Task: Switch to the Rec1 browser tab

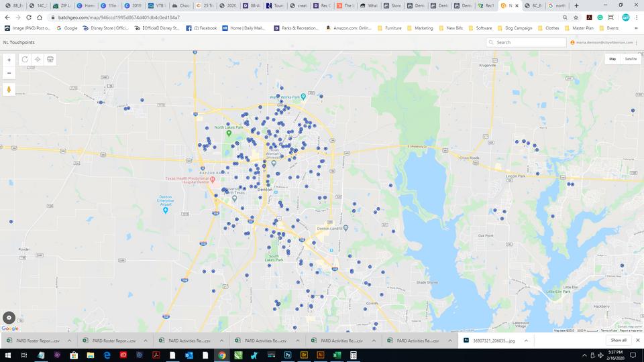Action: point(486,6)
